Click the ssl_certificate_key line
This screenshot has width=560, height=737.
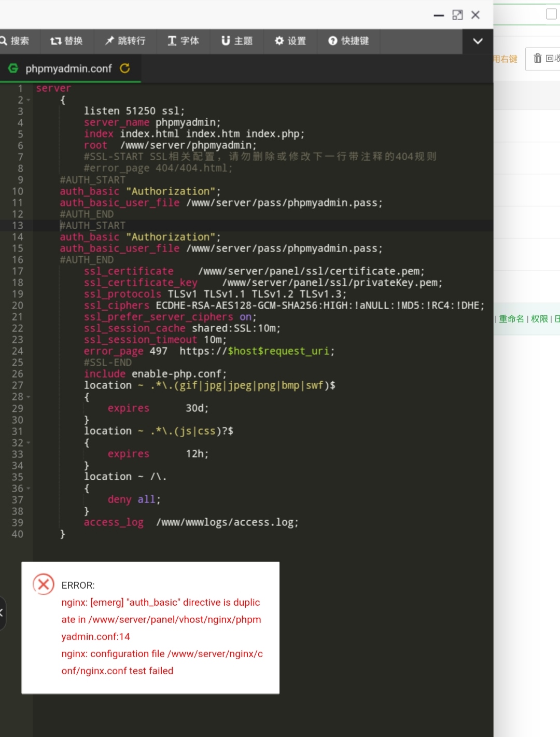coord(263,283)
